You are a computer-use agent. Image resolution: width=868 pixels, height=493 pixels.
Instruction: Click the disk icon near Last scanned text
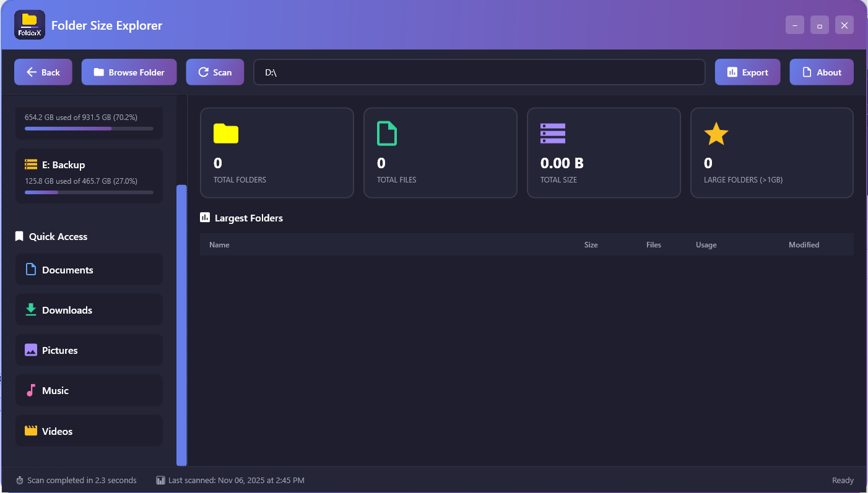160,480
